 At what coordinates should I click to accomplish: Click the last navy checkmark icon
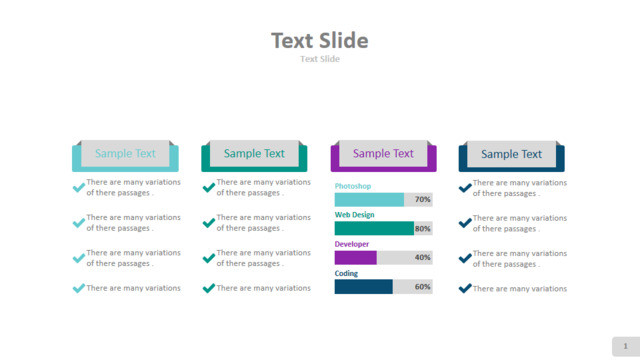pyautogui.click(x=465, y=289)
